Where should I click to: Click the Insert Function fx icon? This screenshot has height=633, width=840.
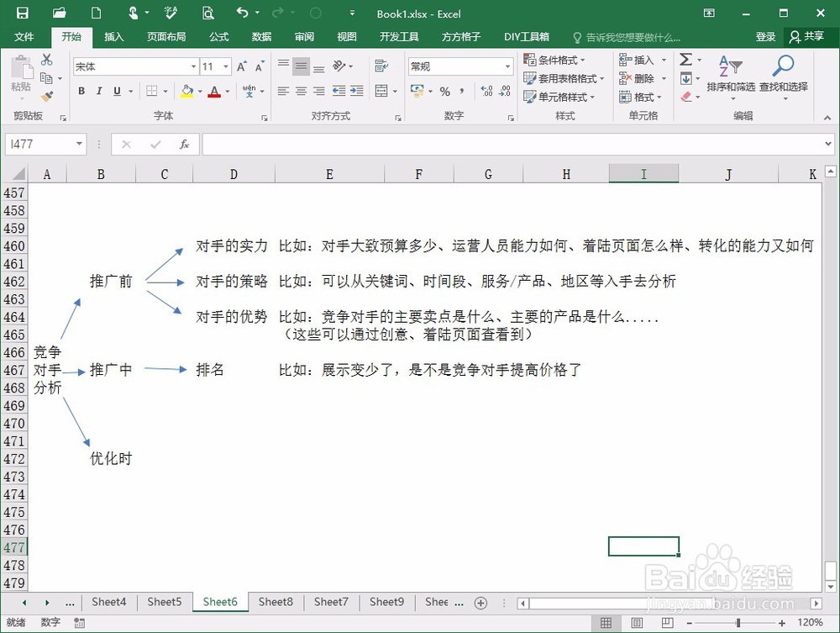pyautogui.click(x=184, y=145)
